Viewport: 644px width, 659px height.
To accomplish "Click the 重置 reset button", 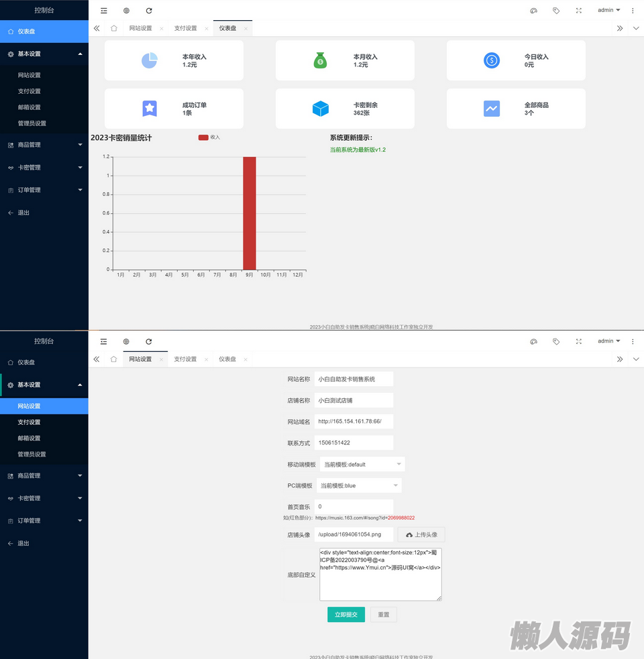I will [384, 615].
